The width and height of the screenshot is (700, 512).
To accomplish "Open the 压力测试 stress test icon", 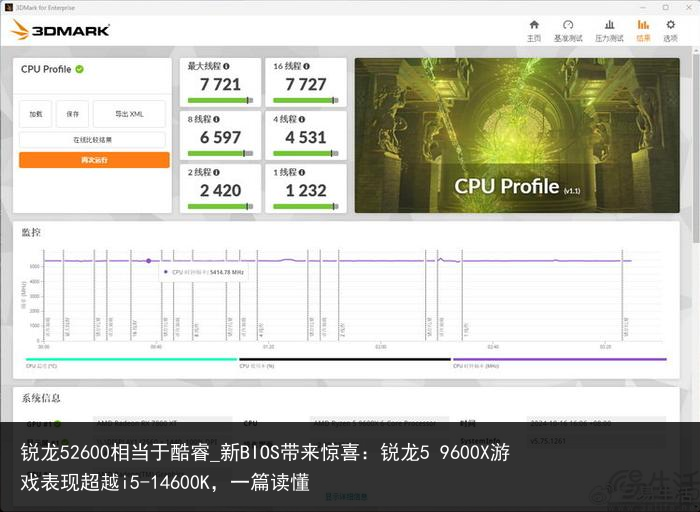I will tap(609, 25).
